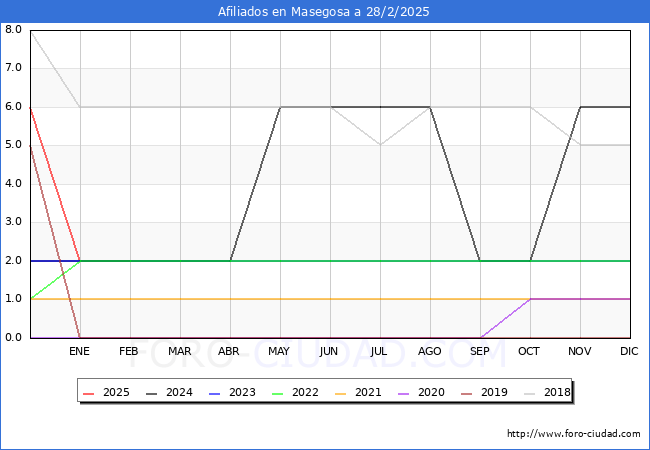This screenshot has height=450, width=650.
Task: Click the chart title 'Afiliados en Masegosa a 28/2/2025'
Action: (324, 12)
